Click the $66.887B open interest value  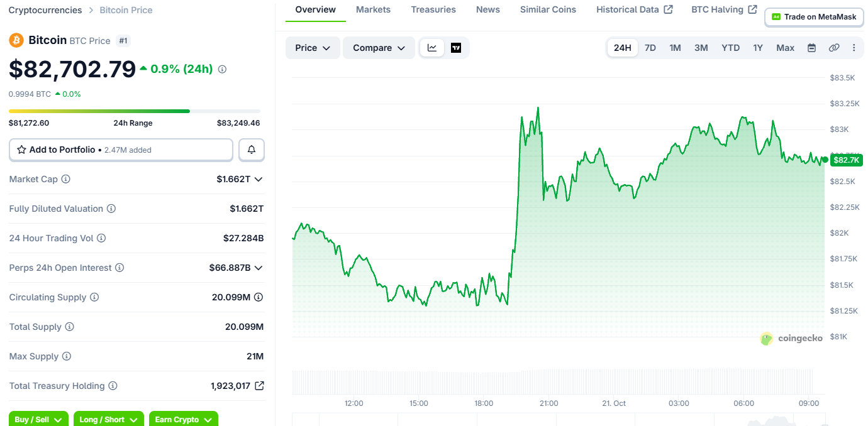tap(230, 268)
